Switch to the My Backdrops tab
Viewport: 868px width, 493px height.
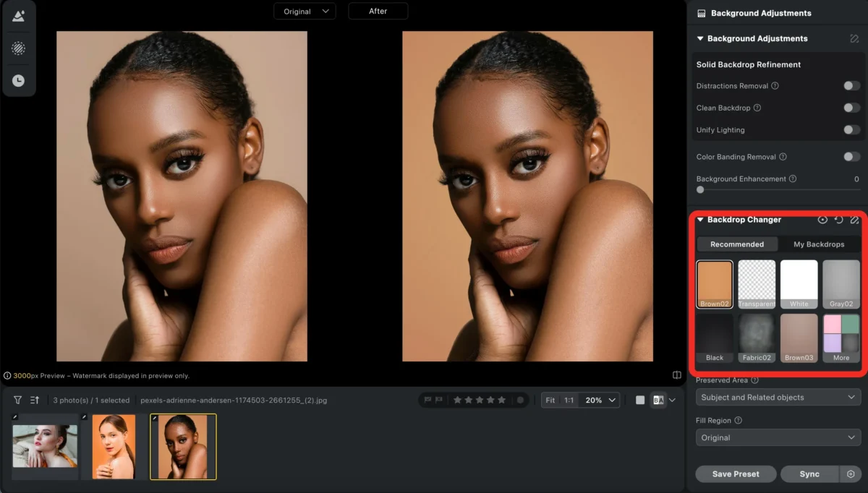(819, 244)
